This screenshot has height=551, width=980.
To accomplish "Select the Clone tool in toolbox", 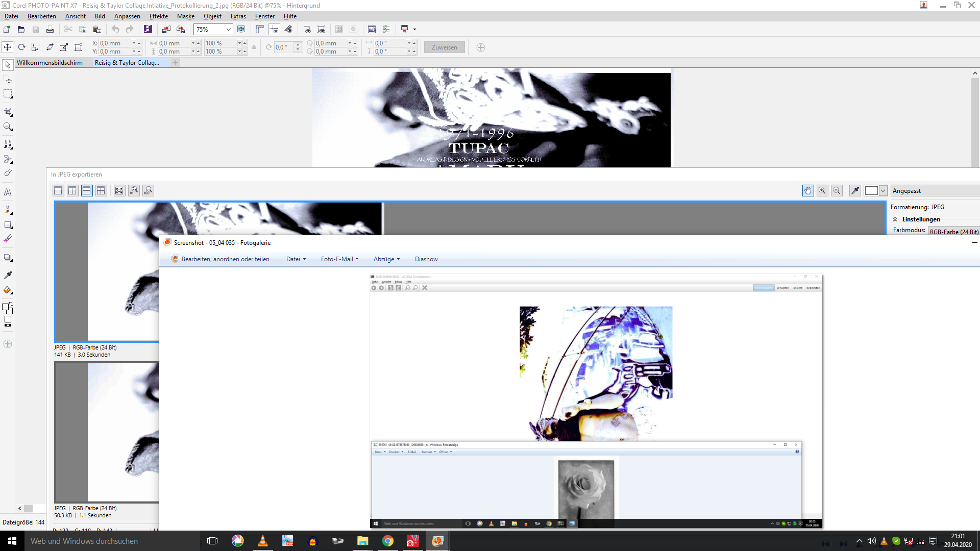I will point(8,145).
